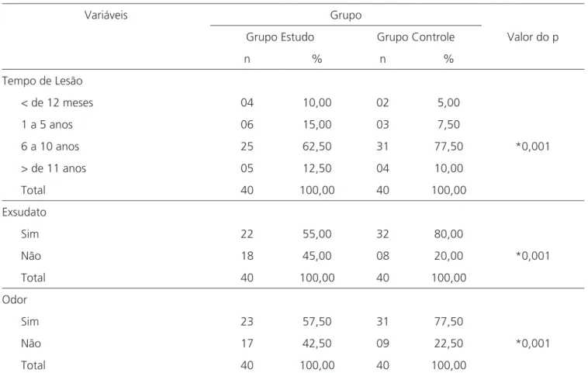588x373 pixels.
Task: Click the 62,50 percentage value
Action: pyautogui.click(x=316, y=147)
